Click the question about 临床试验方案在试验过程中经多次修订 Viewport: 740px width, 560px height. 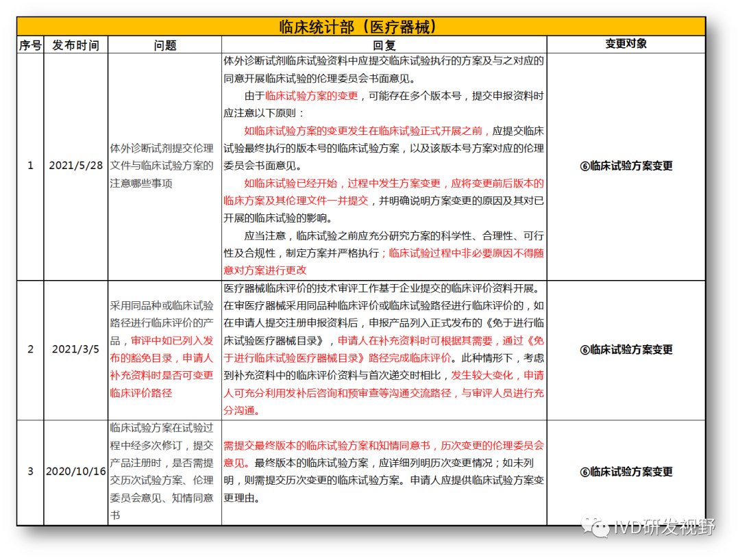[x=162, y=472]
